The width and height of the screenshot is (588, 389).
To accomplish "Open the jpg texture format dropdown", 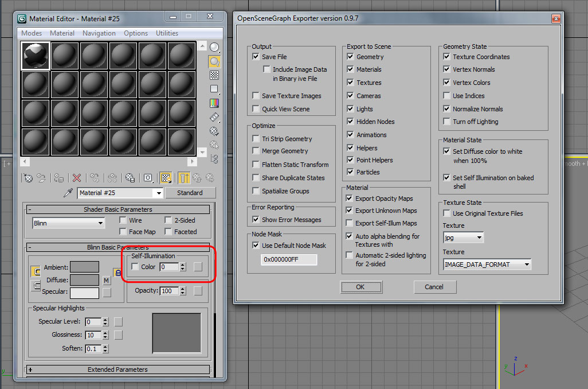I will (479, 238).
